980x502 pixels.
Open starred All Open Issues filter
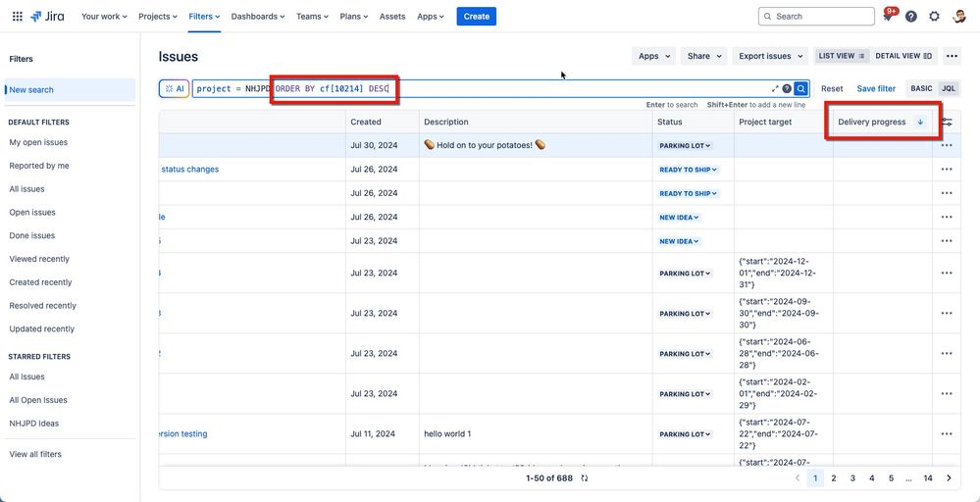[x=38, y=400]
